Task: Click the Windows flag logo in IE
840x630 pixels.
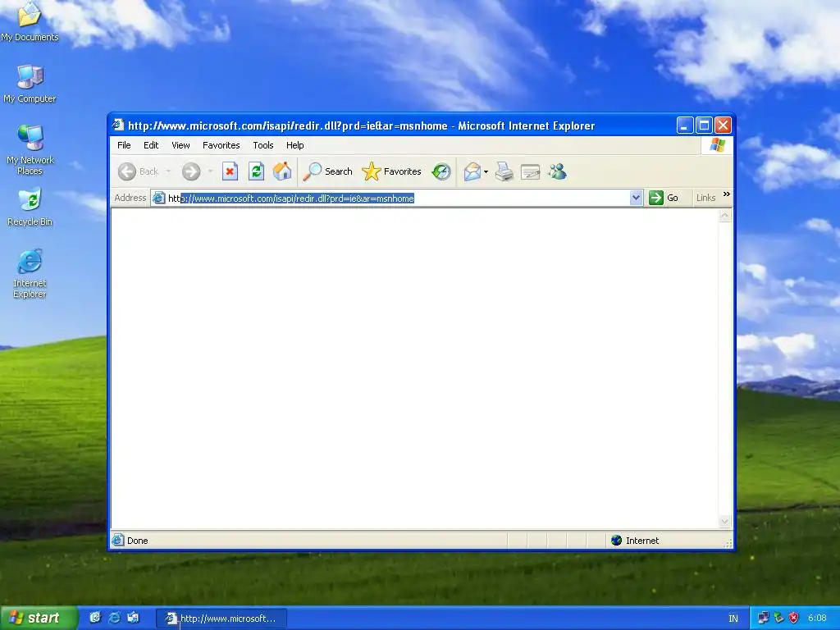Action: pyautogui.click(x=717, y=144)
